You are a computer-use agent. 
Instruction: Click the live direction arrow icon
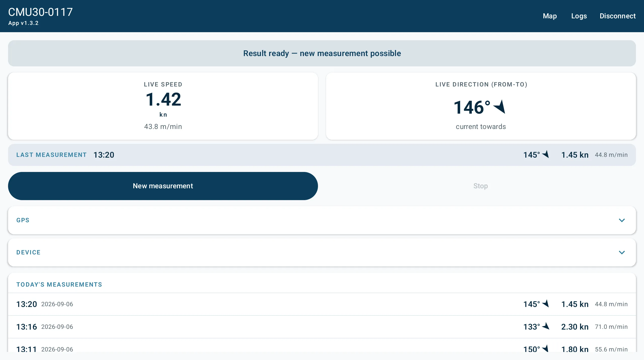coord(500,107)
